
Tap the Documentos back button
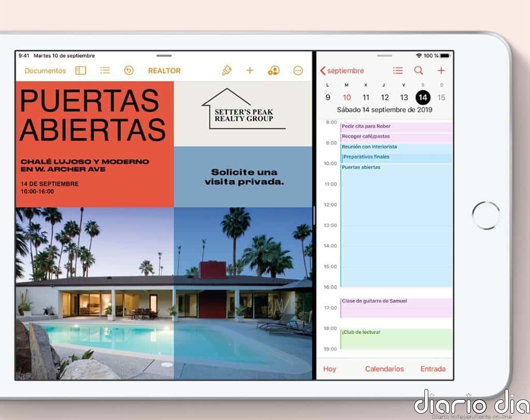(45, 70)
